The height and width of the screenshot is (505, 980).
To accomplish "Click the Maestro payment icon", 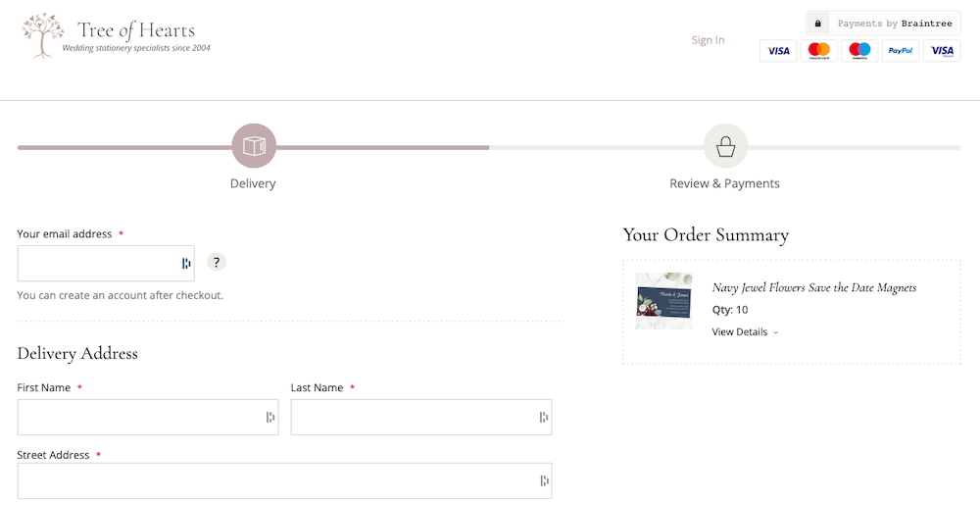I will click(x=859, y=51).
